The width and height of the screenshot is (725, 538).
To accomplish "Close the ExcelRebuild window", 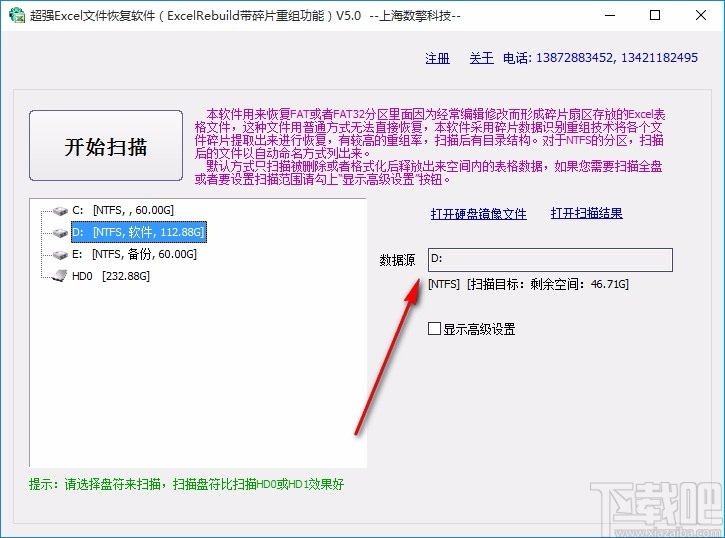I will [x=700, y=15].
